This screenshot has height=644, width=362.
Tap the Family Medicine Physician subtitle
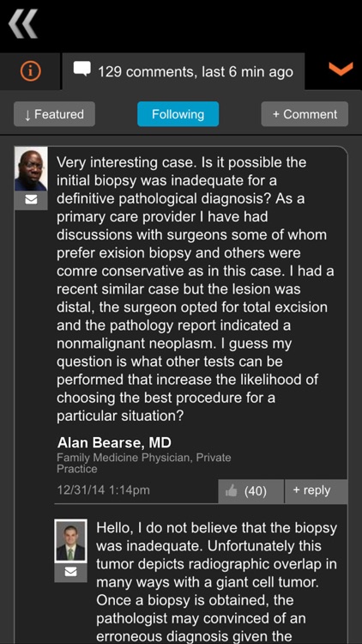click(143, 463)
